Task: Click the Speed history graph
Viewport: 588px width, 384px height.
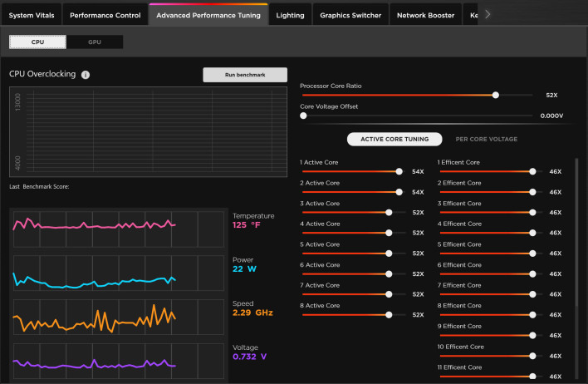Action: click(118, 316)
